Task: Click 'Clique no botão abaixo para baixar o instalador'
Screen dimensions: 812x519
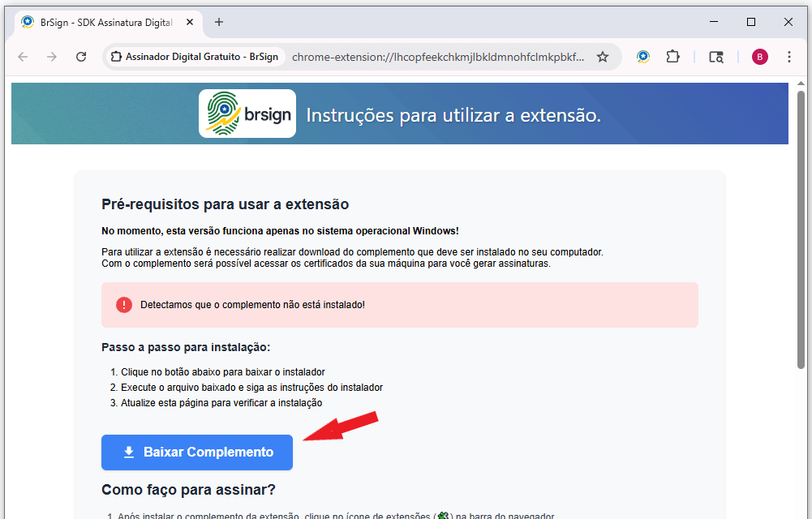Action: coord(223,372)
